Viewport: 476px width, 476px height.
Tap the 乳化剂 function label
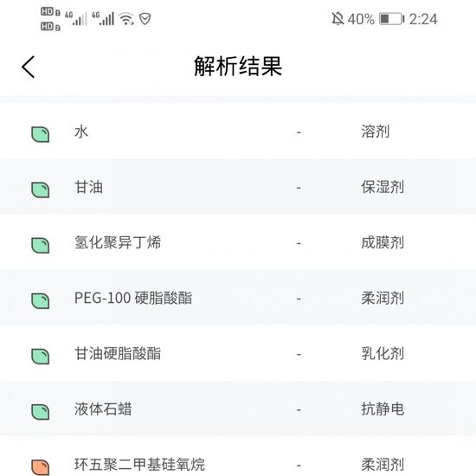pos(383,354)
